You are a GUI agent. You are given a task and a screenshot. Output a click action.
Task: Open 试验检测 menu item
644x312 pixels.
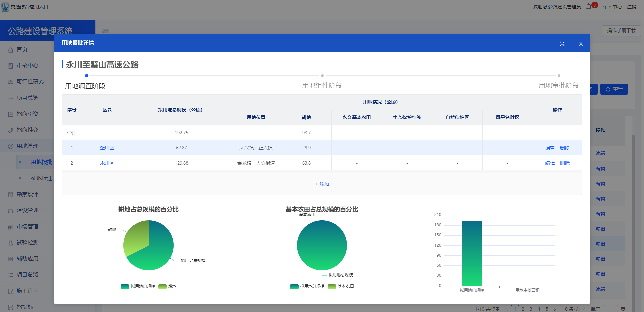click(27, 242)
